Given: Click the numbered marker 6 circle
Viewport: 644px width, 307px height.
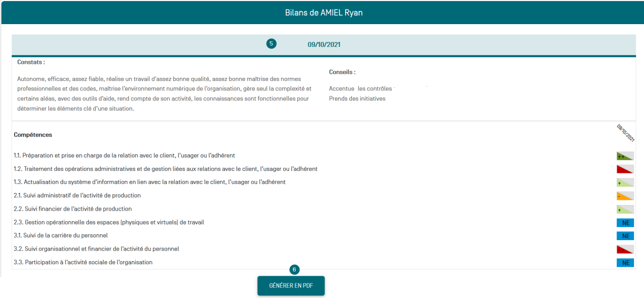Looking at the screenshot, I should [294, 270].
